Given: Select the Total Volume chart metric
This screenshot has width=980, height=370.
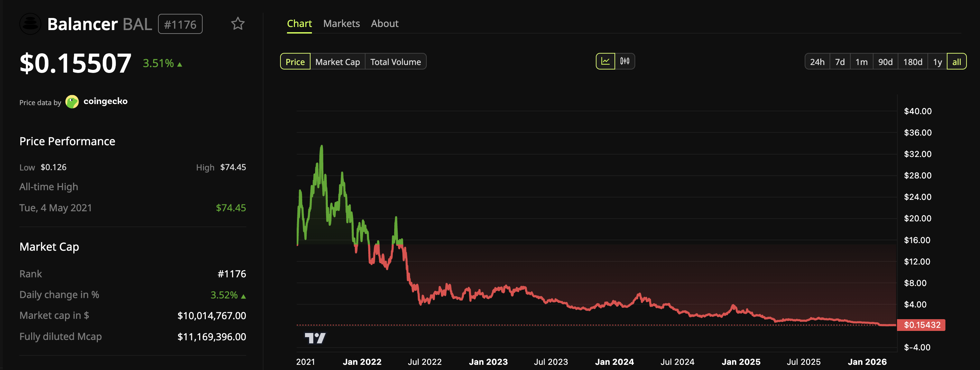Looking at the screenshot, I should tap(396, 62).
